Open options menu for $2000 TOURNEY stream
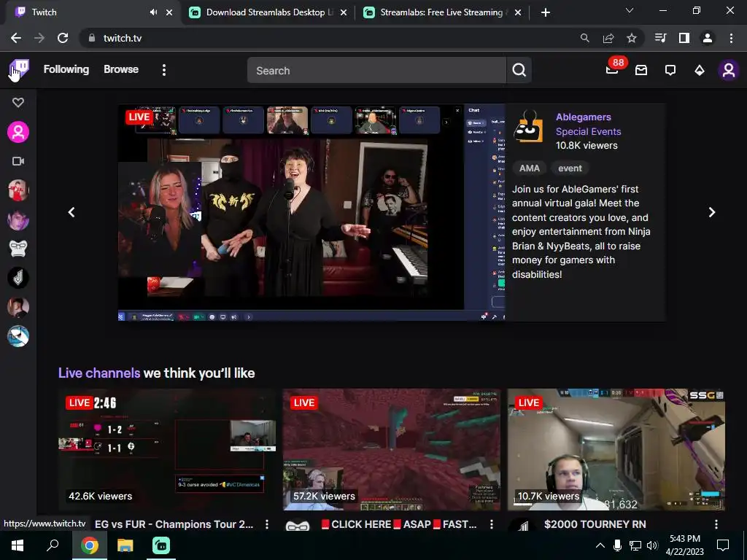The height and width of the screenshot is (560, 747). pyautogui.click(x=716, y=524)
